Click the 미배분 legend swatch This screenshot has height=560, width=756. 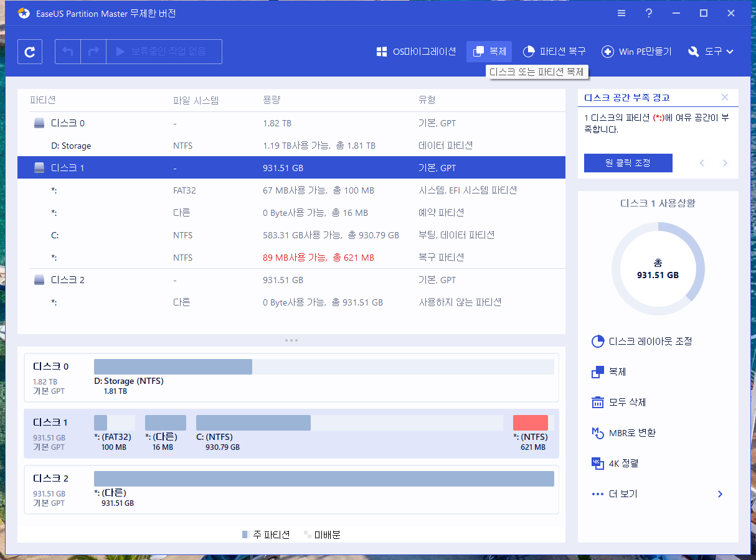pos(307,534)
